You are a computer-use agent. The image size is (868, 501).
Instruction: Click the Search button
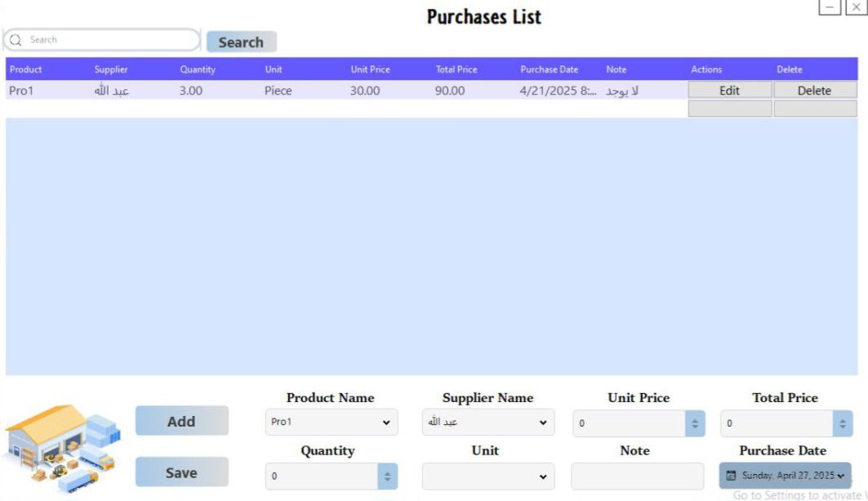tap(242, 42)
